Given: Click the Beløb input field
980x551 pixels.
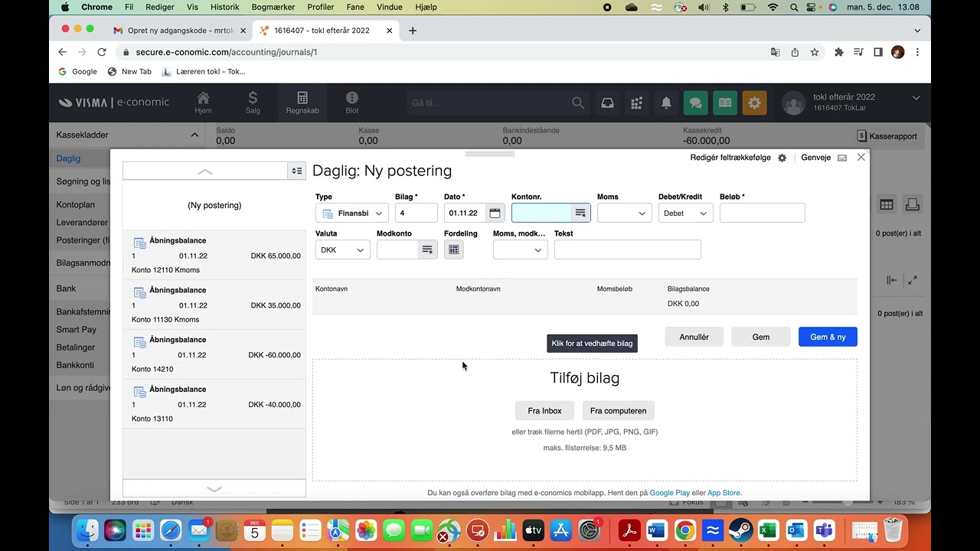Looking at the screenshot, I should [763, 213].
